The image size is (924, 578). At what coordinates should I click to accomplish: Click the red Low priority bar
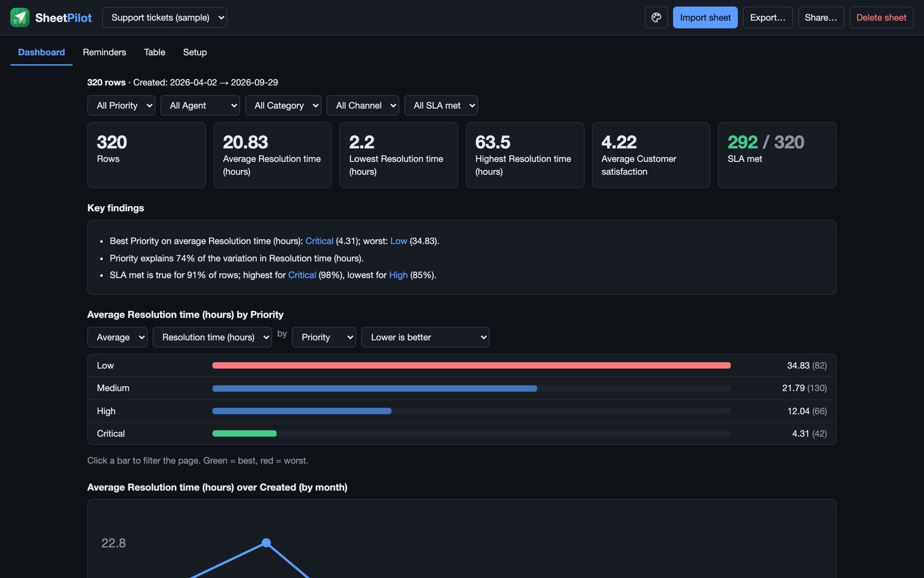(471, 365)
